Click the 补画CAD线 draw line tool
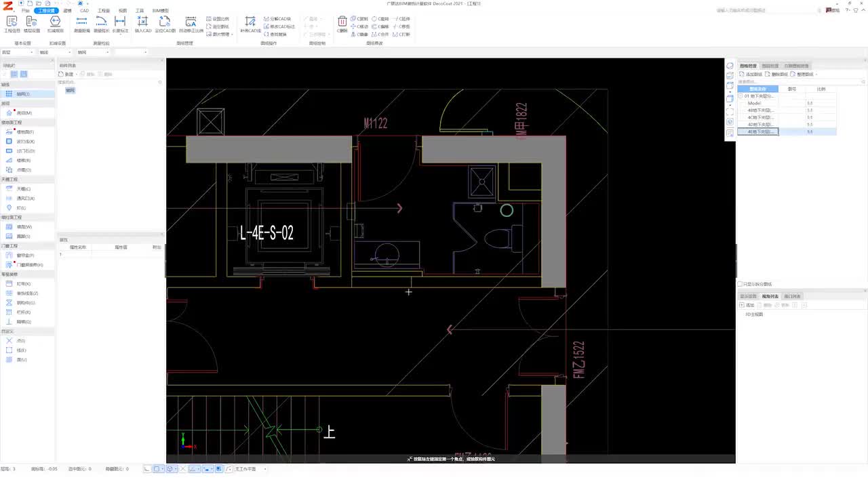Screen dimensions: 868x488 (x=250, y=24)
